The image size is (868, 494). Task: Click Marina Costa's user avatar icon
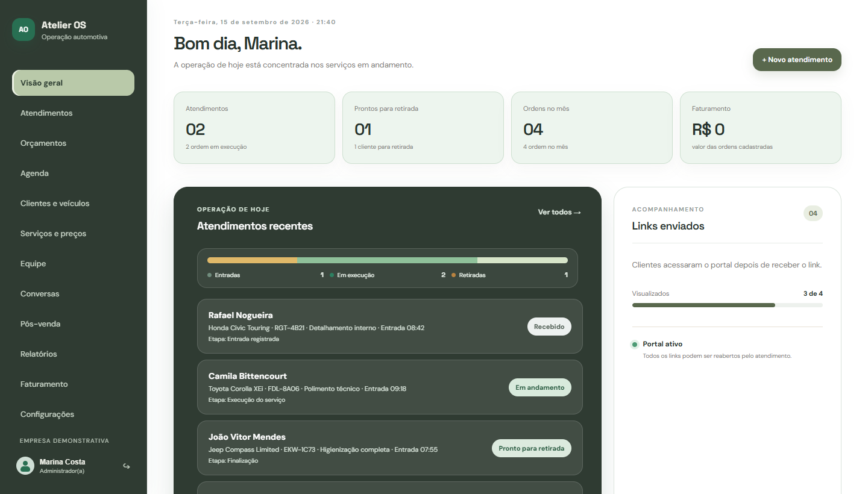[25, 466]
